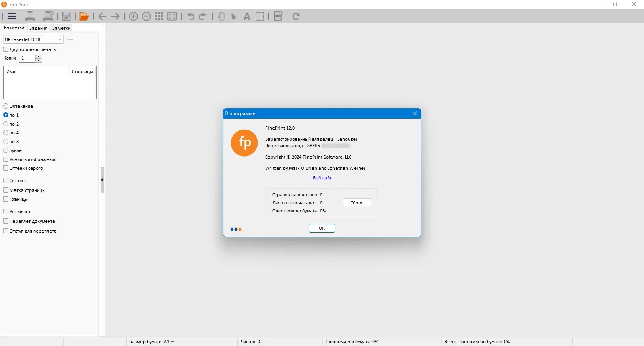Screen dimensions: 644x346
Task: Enable Двусторонняя печать checkbox
Action: pyautogui.click(x=29, y=49)
